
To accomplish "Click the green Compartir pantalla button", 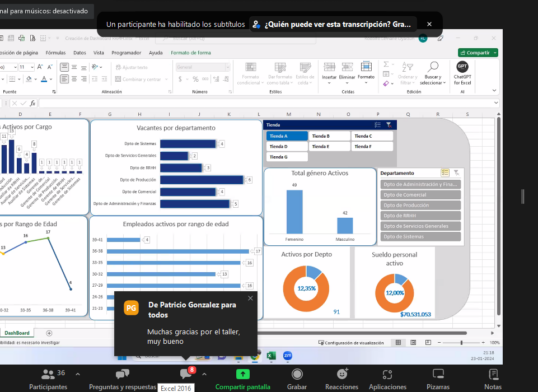I will (243, 379).
